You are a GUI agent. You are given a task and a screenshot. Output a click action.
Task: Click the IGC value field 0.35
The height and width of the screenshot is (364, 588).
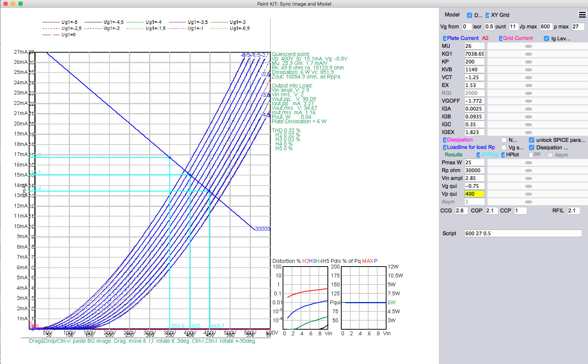coord(474,124)
